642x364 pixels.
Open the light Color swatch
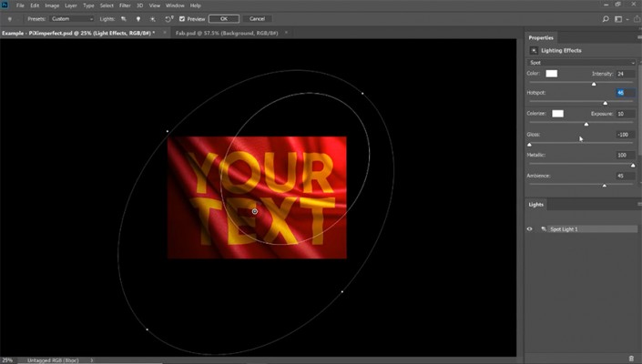click(552, 74)
